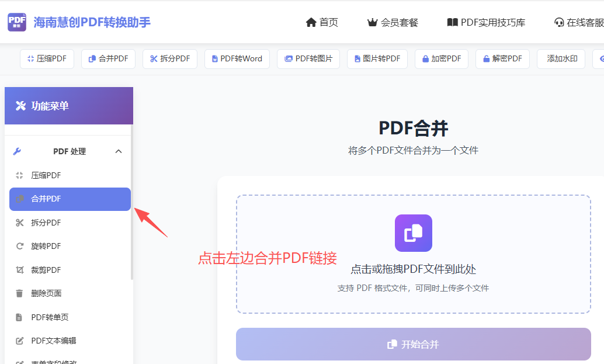
Task: Select 解密PDF in the top toolbar
Action: click(503, 58)
